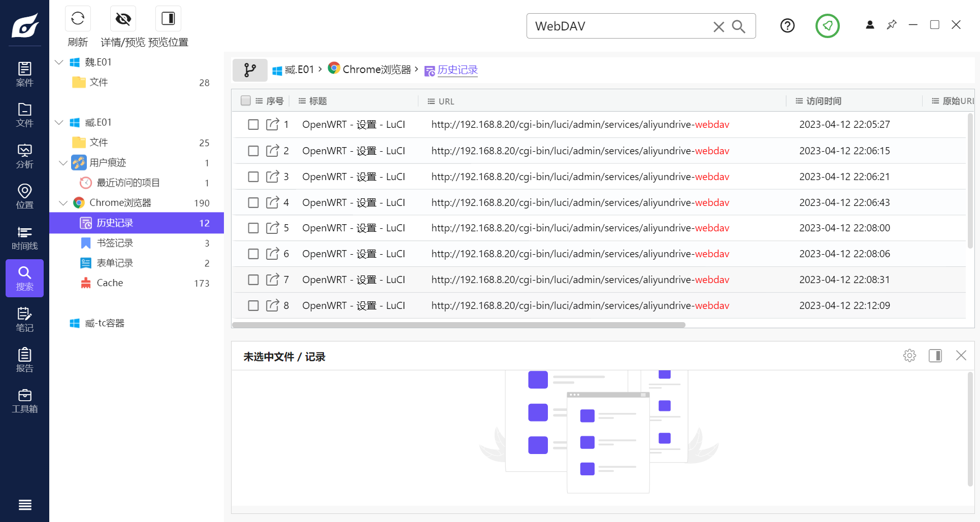
Task: Open the 位置 section in sidebar
Action: point(24,197)
